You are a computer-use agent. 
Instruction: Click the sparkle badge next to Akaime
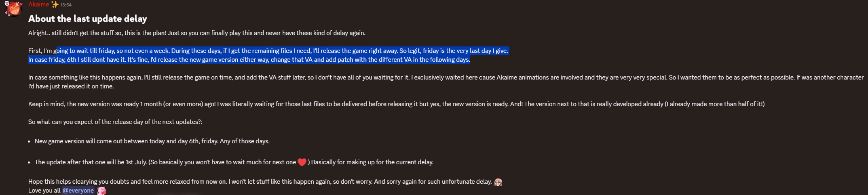coord(55,4)
